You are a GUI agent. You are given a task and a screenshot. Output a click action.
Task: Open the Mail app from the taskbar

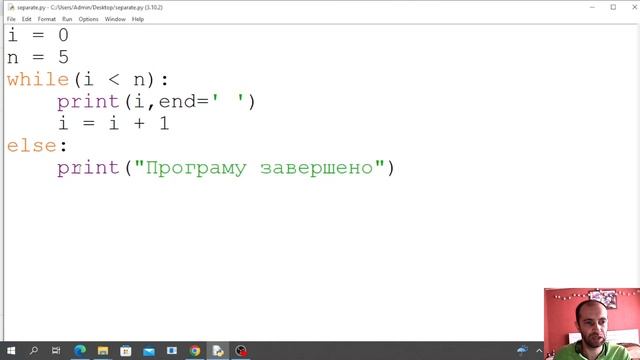[x=149, y=351]
